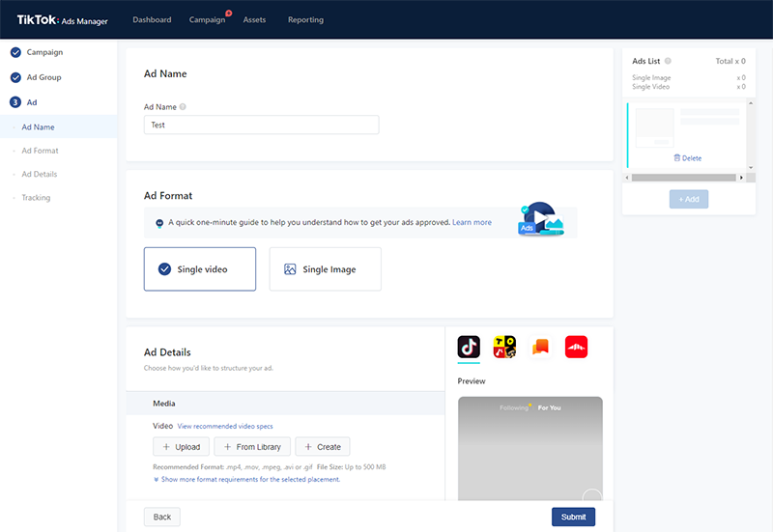Click the 'Total x 0' text
The height and width of the screenshot is (532, 773).
(730, 61)
